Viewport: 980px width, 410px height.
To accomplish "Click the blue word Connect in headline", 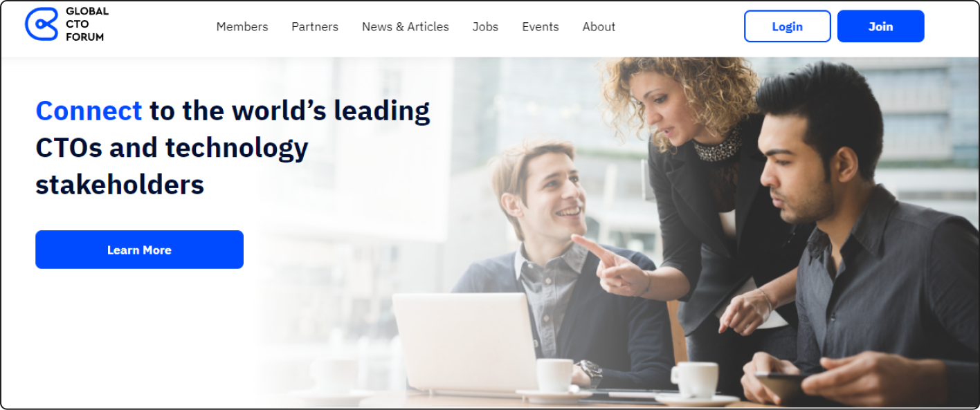I will [x=89, y=111].
